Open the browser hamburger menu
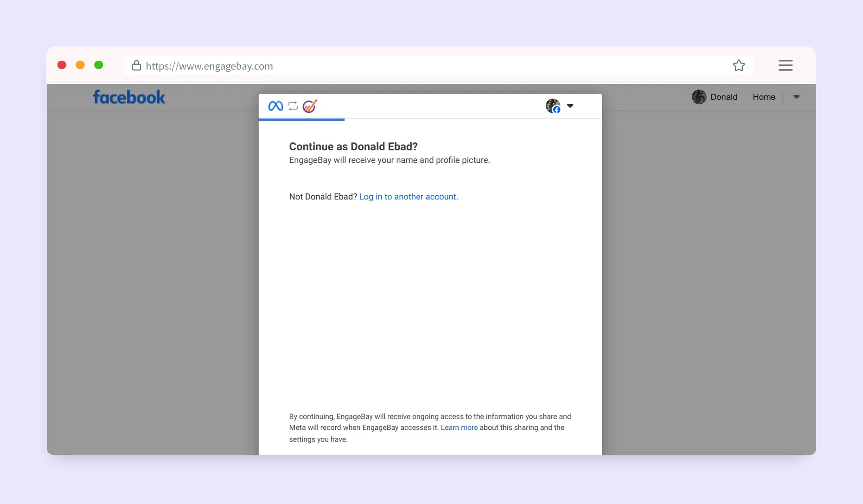This screenshot has width=863, height=504. tap(785, 65)
